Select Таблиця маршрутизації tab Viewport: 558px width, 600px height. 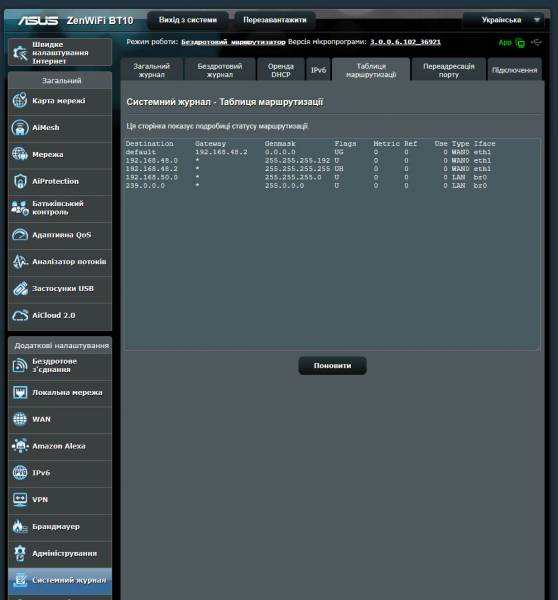click(x=371, y=70)
